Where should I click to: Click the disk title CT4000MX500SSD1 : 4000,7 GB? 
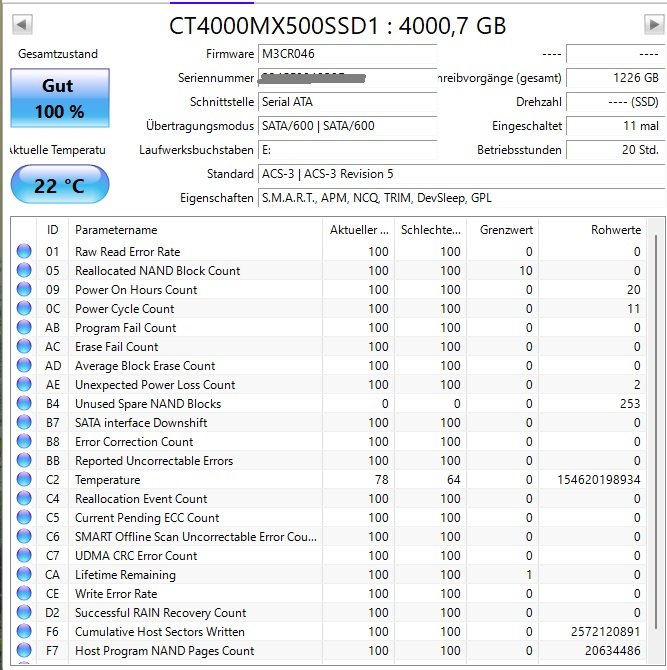[338, 26]
